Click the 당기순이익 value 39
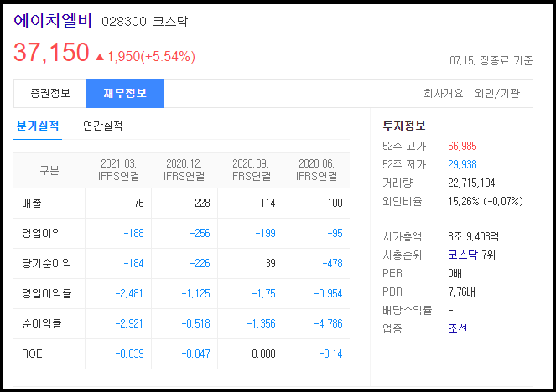Image resolution: width=556 pixels, height=392 pixels. (270, 264)
